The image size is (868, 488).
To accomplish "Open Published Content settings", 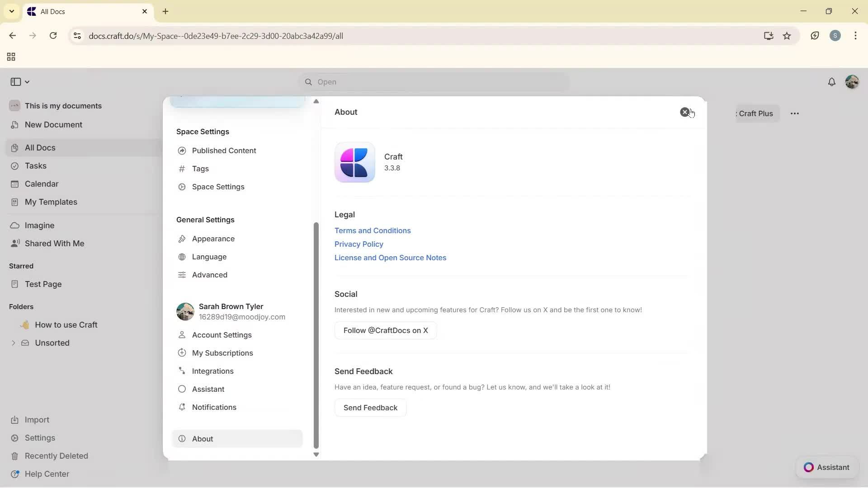I will (x=224, y=150).
